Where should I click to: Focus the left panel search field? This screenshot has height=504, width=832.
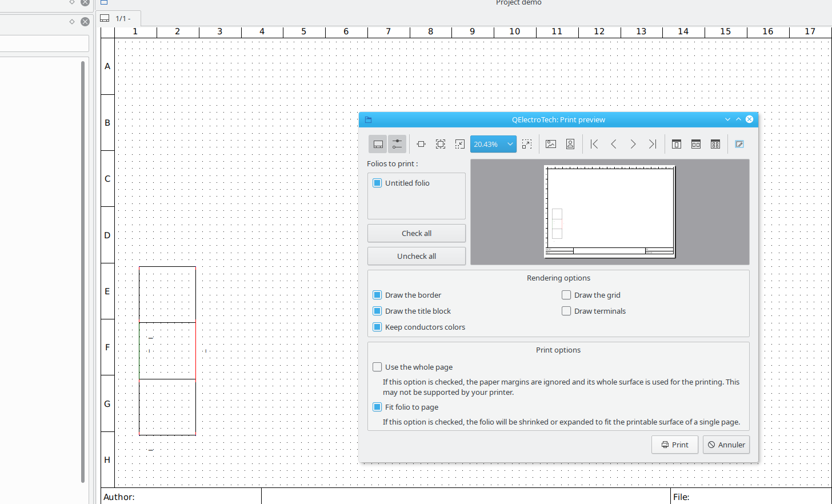click(43, 43)
